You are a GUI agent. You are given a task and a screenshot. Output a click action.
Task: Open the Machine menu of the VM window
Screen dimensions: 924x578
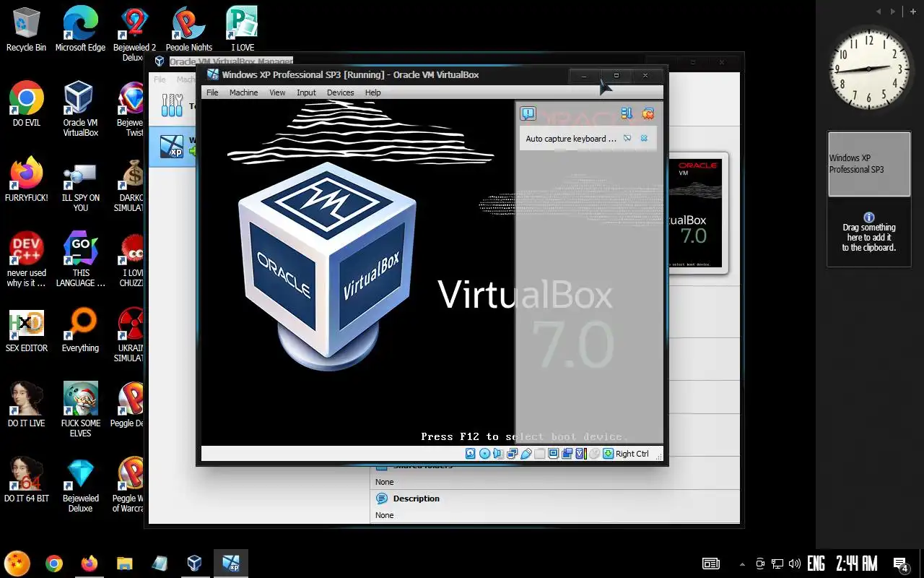click(243, 92)
